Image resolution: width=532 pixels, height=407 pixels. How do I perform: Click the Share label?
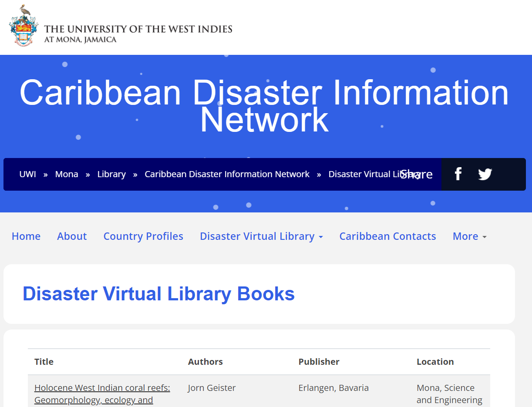point(417,174)
